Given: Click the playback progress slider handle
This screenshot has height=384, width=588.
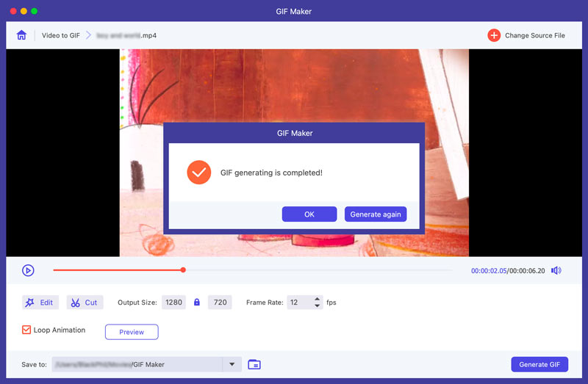Looking at the screenshot, I should [x=183, y=270].
